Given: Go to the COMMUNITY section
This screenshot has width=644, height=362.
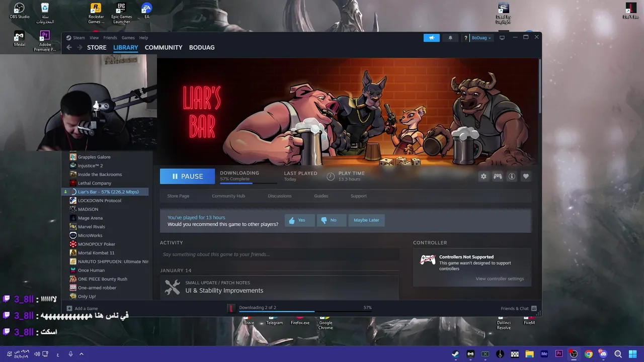Looking at the screenshot, I should [164, 47].
